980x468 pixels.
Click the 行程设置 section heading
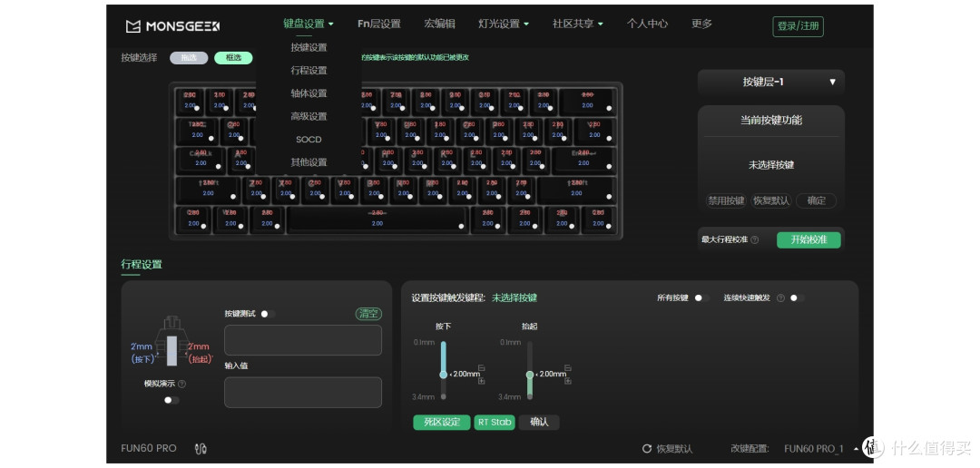pyautogui.click(x=142, y=264)
